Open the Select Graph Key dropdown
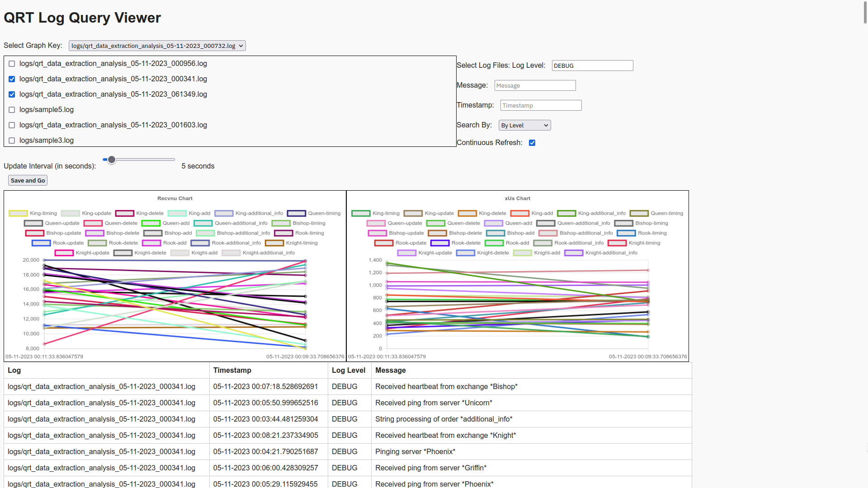 [157, 46]
